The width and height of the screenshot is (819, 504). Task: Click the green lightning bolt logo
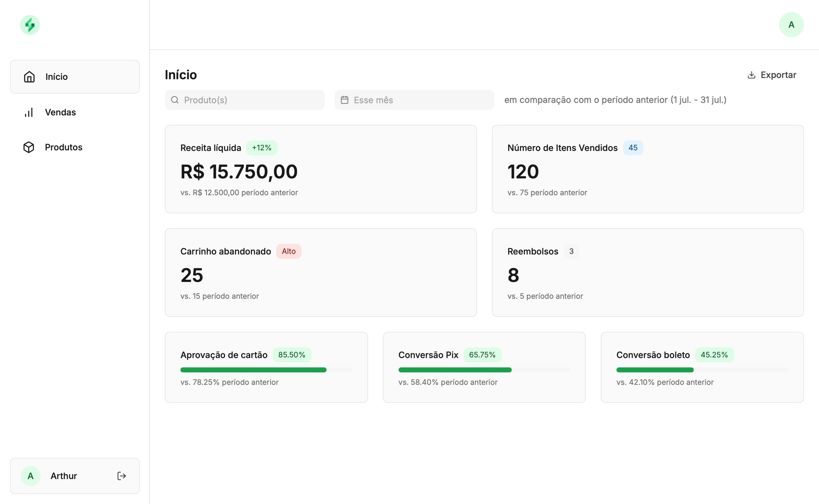[x=30, y=25]
